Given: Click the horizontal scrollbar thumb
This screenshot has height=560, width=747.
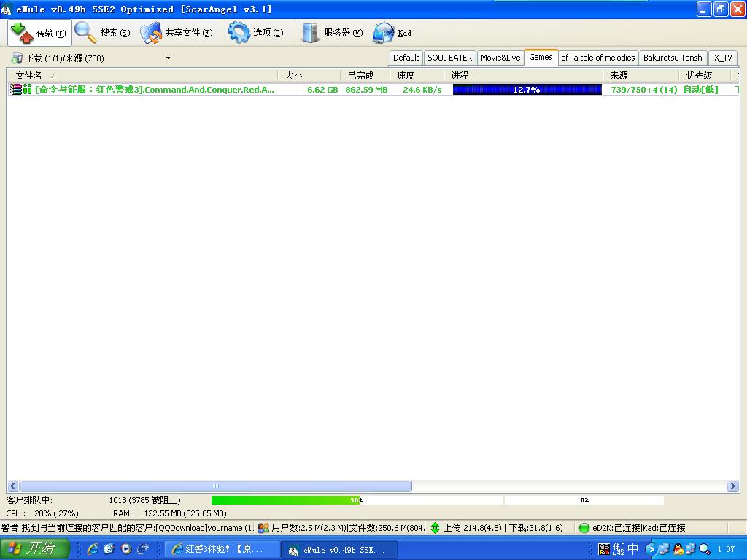Looking at the screenshot, I should tap(216, 486).
